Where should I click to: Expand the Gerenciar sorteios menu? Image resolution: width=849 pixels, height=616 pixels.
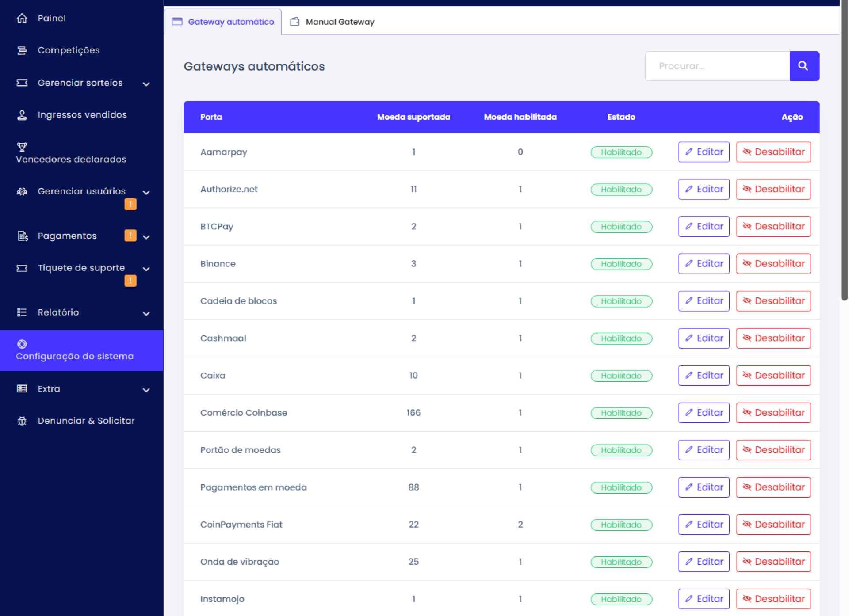pyautogui.click(x=146, y=84)
